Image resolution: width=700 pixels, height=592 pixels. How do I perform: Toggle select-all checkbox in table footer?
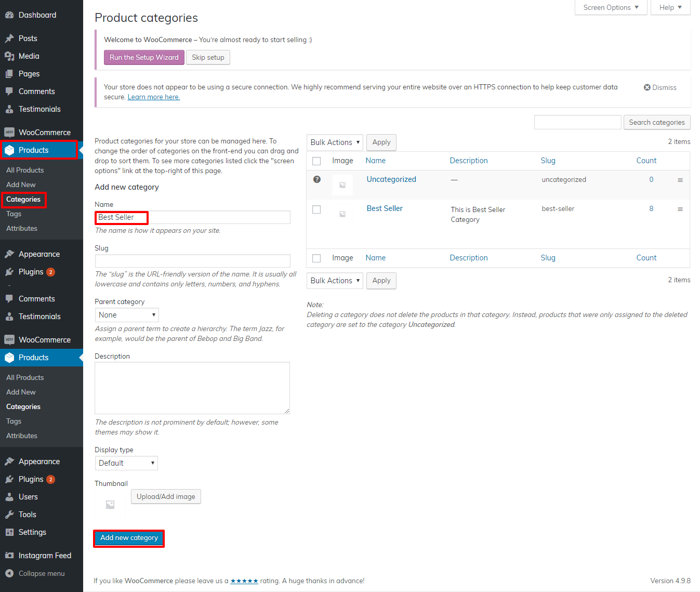point(316,258)
